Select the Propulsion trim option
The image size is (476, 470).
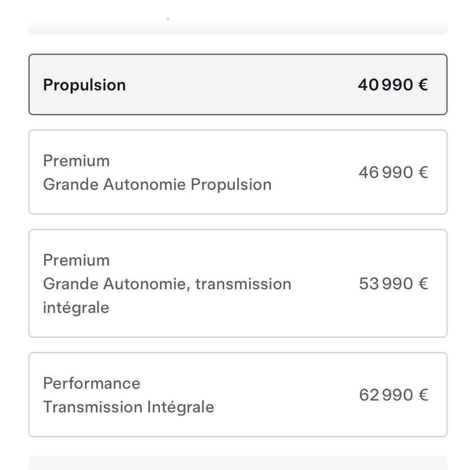coord(238,84)
